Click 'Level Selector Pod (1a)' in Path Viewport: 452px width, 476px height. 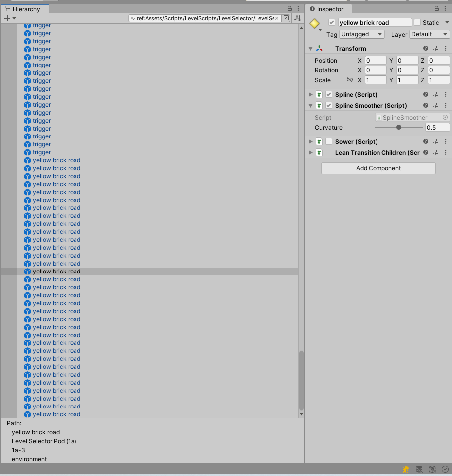point(44,441)
